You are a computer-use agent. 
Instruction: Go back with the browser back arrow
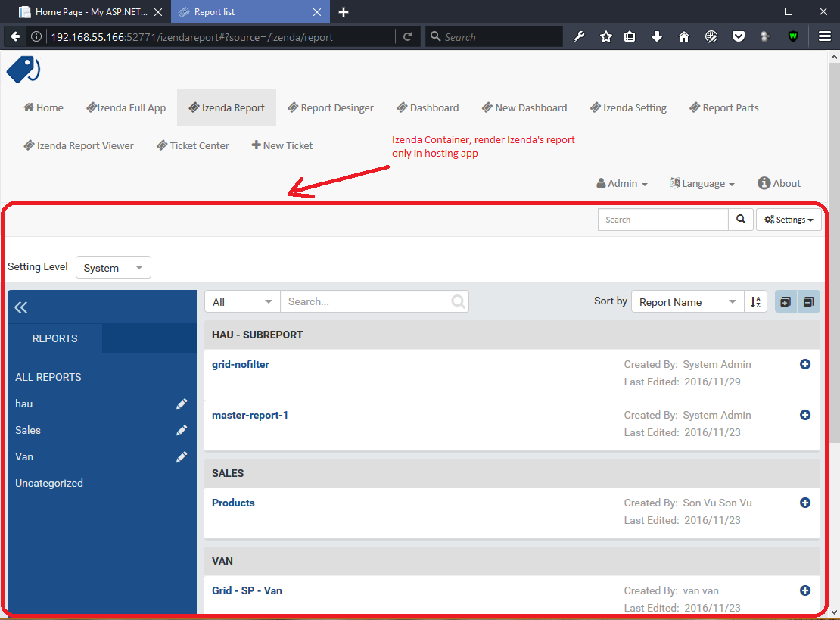coord(15,36)
